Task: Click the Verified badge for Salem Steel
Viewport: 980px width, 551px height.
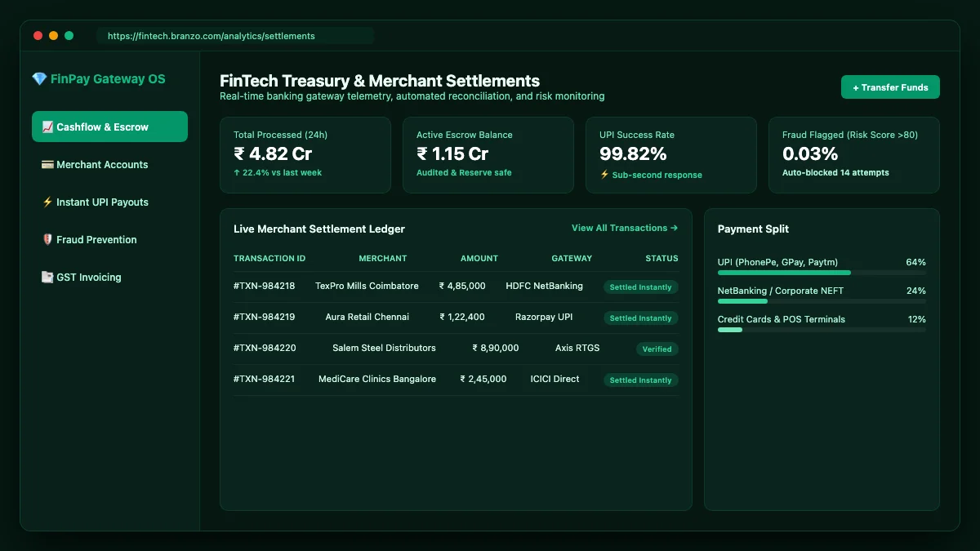Action: [657, 349]
